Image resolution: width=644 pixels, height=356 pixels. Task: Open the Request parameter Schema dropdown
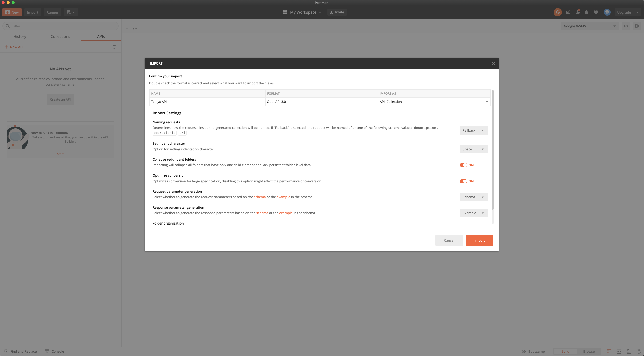click(x=473, y=197)
